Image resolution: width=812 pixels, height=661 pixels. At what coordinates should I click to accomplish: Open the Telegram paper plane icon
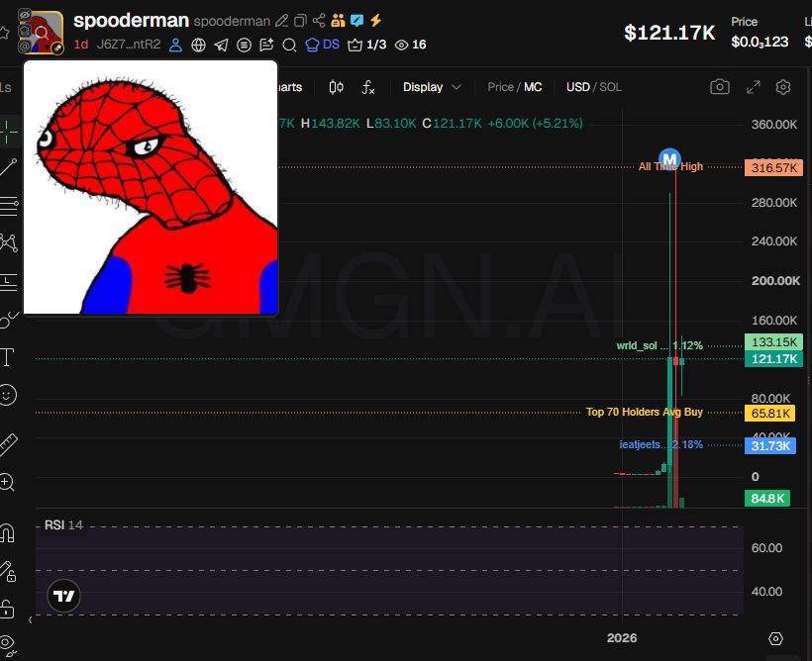[x=221, y=46]
